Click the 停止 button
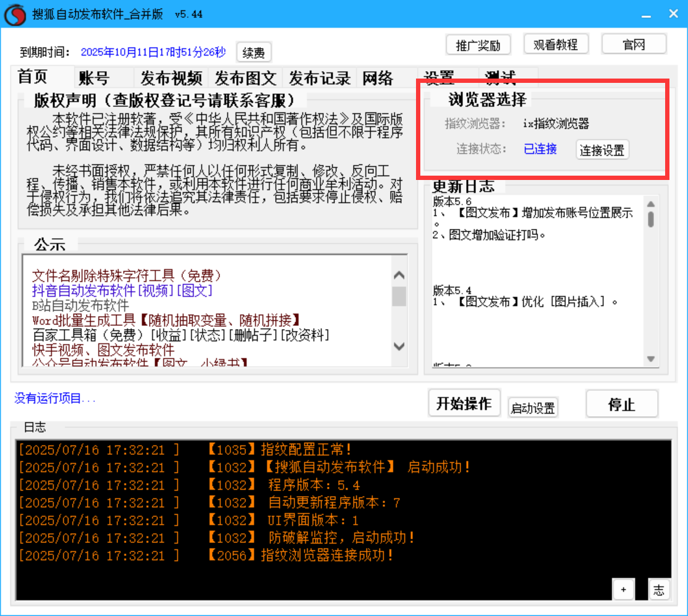This screenshot has height=616, width=688. coord(622,404)
